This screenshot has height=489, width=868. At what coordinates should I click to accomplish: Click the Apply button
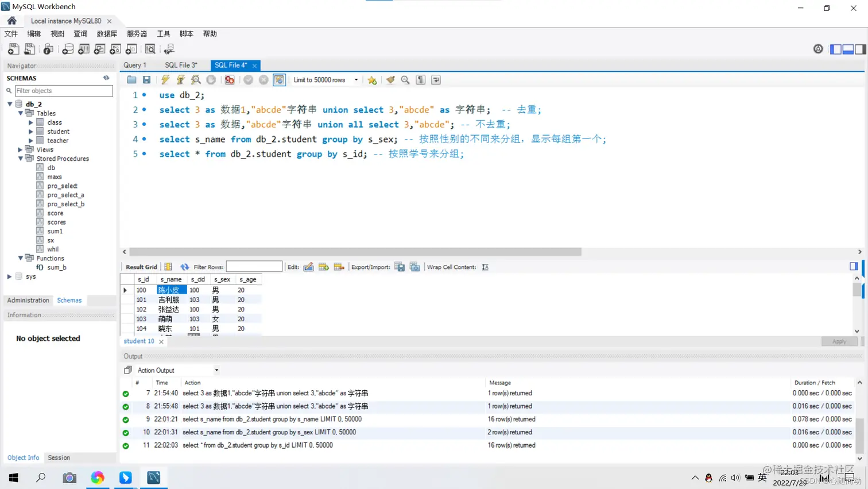[x=839, y=341]
